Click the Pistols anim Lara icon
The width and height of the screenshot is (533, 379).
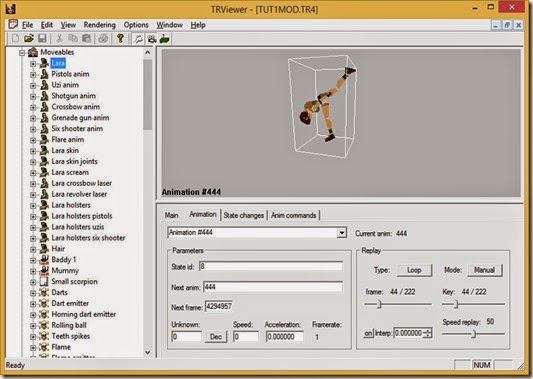[44, 74]
